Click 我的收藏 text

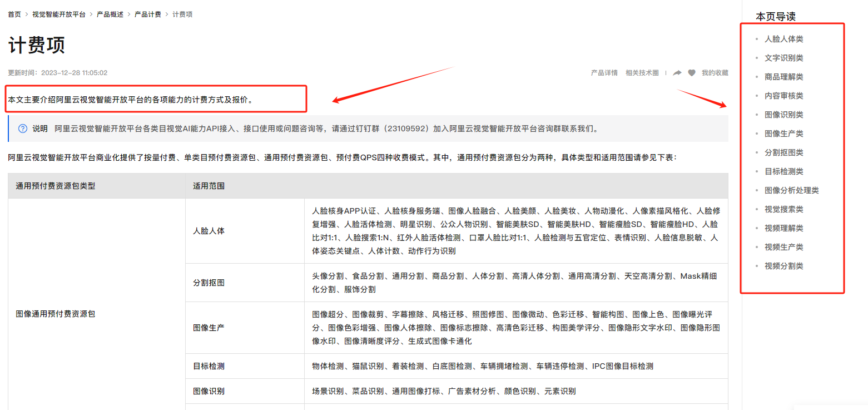tap(715, 73)
